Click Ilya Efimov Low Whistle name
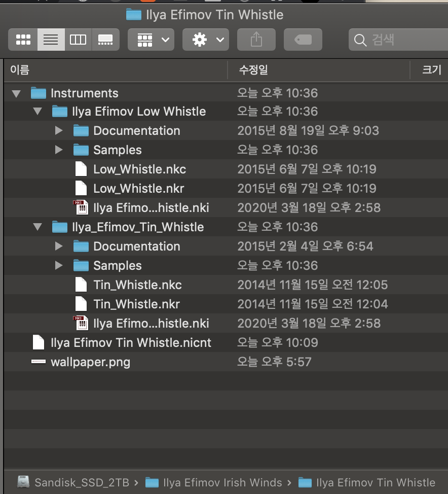448x494 pixels. pyautogui.click(x=139, y=112)
